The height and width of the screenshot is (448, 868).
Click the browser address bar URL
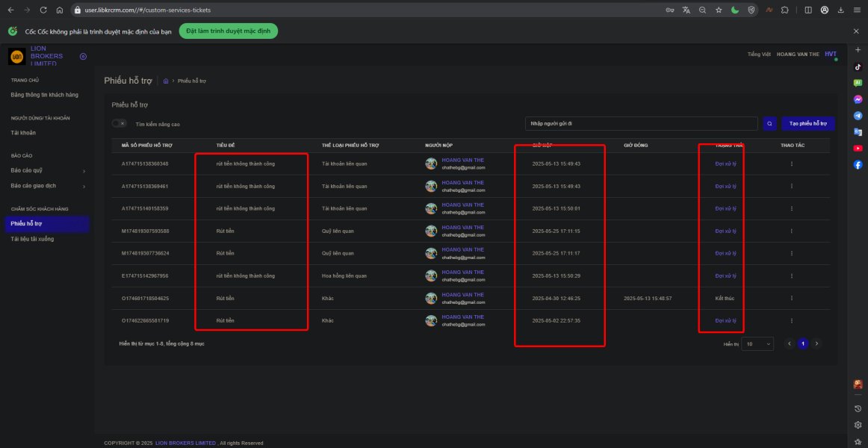tap(147, 10)
